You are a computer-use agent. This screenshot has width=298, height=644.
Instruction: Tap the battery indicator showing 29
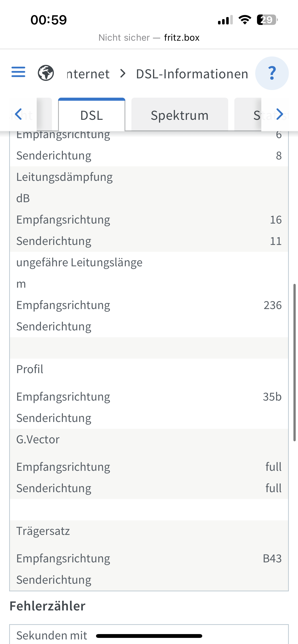(267, 20)
